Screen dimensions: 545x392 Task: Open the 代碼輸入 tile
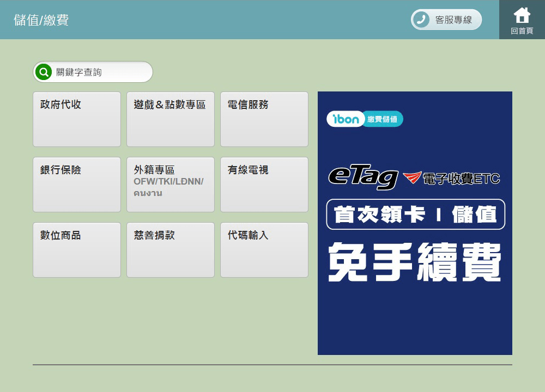pyautogui.click(x=264, y=250)
